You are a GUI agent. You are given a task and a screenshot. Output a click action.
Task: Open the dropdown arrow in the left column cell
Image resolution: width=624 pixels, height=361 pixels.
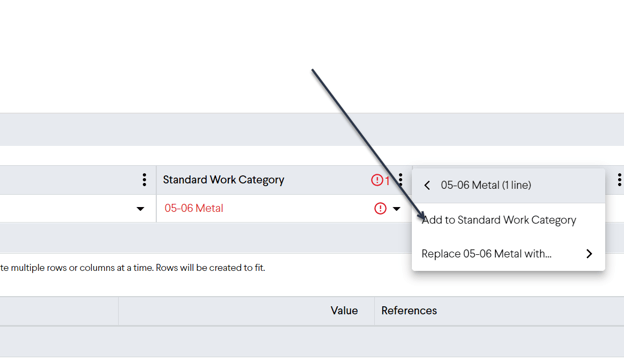pos(140,209)
